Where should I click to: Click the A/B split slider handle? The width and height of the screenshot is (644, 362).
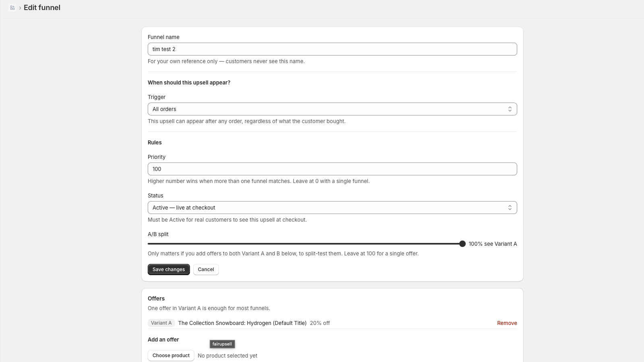click(462, 244)
